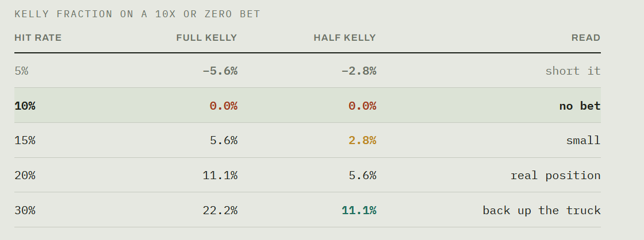Click the READ column header

point(586,38)
